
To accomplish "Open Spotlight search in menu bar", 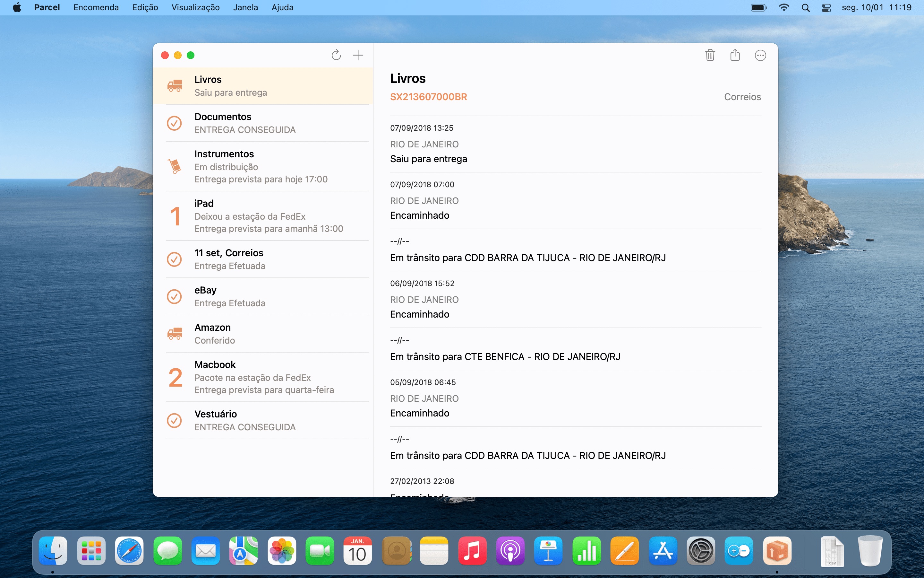I will 806,8.
